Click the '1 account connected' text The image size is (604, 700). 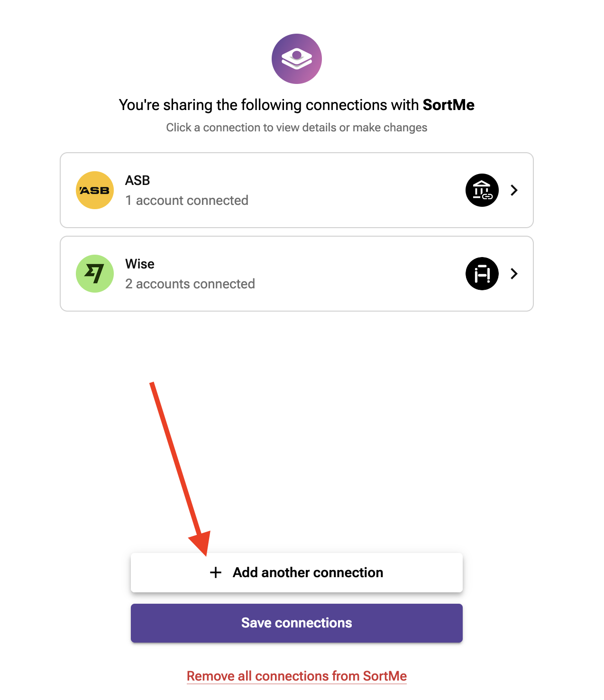coord(187,200)
